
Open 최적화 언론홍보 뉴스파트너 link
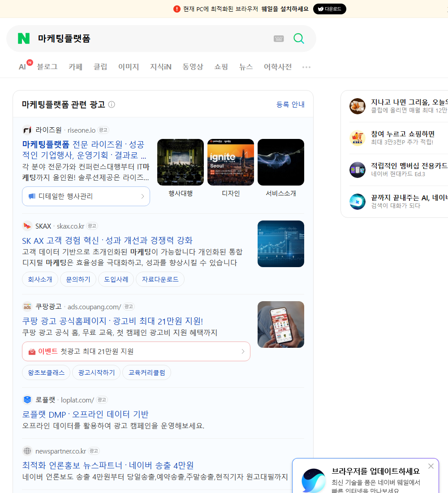(108, 465)
